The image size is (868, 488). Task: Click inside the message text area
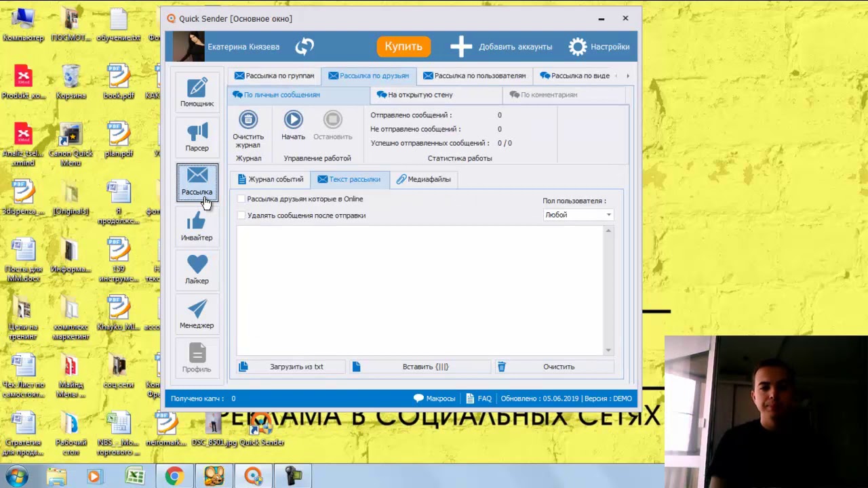[420, 290]
